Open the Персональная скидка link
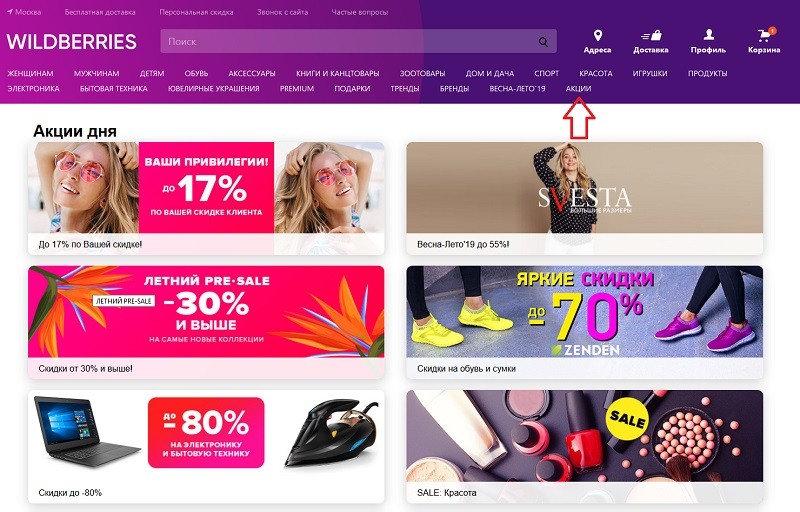This screenshot has width=800, height=512. (196, 12)
